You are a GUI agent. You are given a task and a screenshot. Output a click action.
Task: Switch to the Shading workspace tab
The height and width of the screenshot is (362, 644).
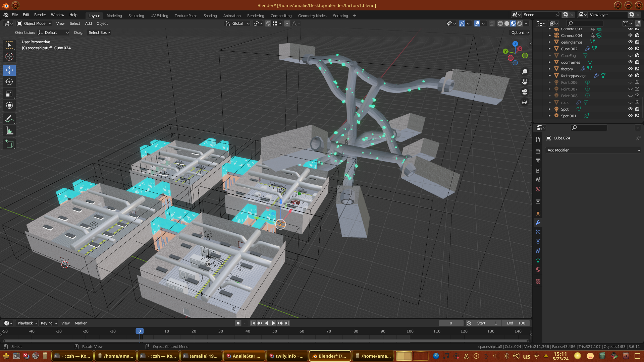(210, 16)
